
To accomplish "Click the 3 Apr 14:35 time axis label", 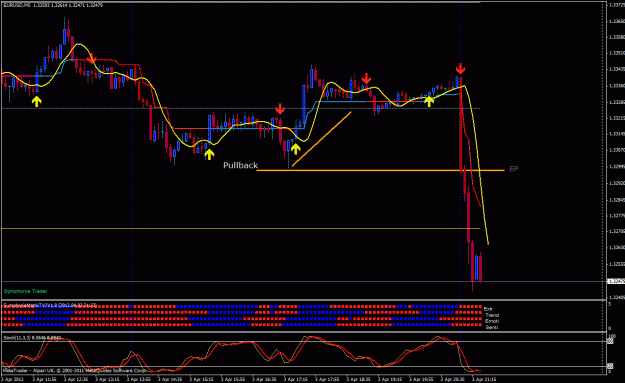I will (x=170, y=379).
